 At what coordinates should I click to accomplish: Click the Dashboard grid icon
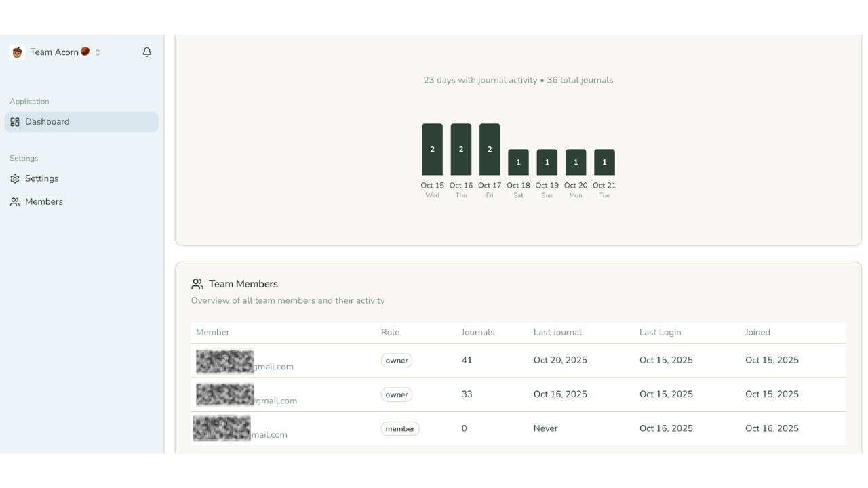point(15,122)
